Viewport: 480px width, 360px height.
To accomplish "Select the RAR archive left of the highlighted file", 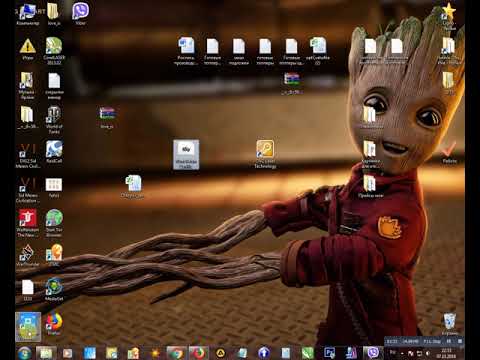I will pos(107,117).
